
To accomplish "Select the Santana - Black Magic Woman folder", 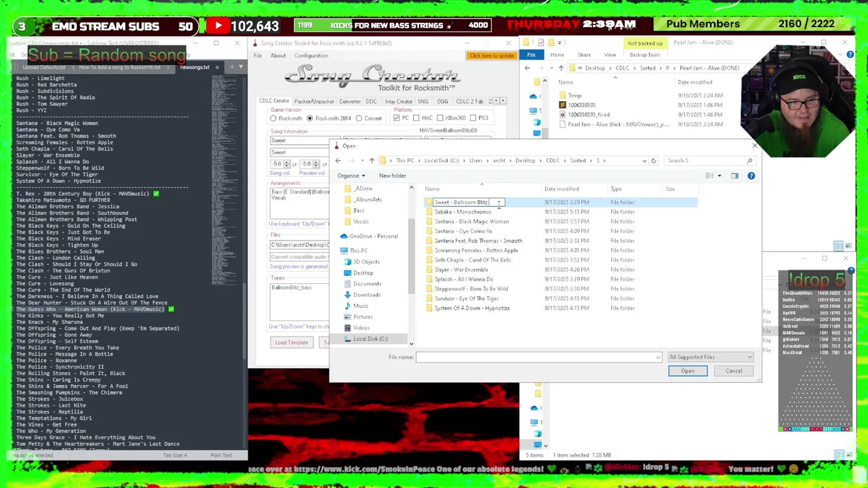I will (471, 222).
